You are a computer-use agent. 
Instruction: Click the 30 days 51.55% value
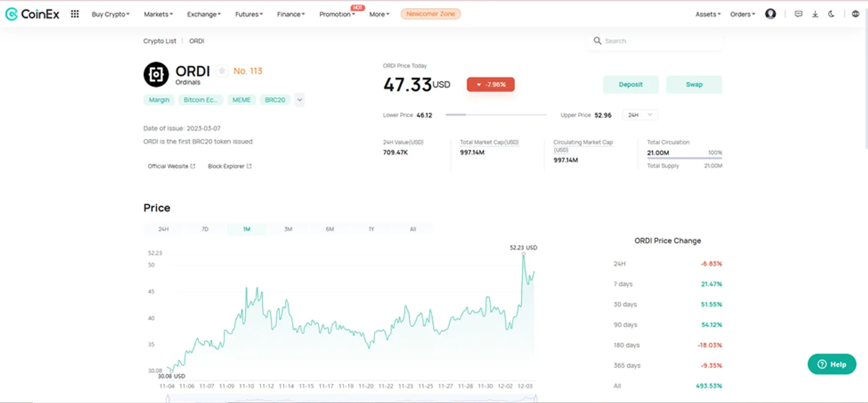pyautogui.click(x=711, y=305)
